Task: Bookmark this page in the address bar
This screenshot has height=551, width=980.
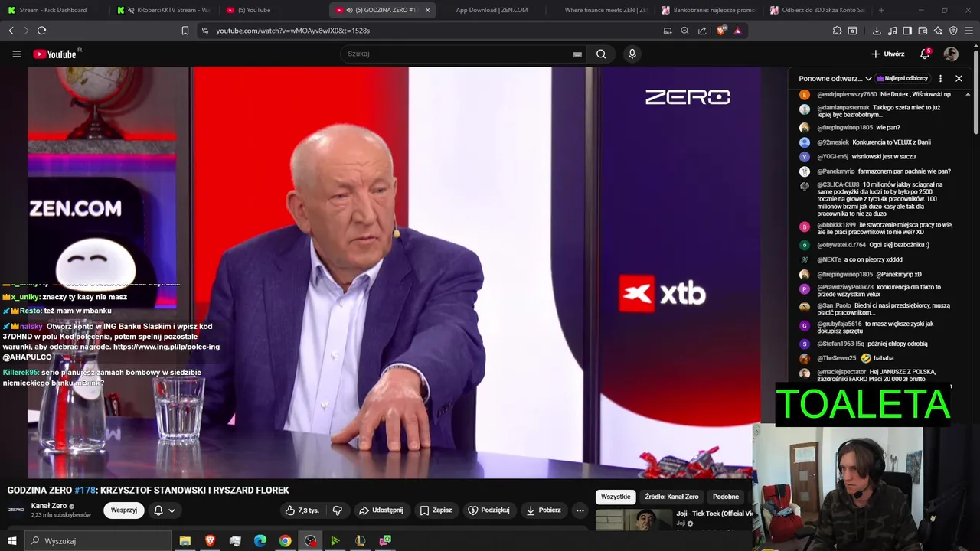Action: (185, 31)
